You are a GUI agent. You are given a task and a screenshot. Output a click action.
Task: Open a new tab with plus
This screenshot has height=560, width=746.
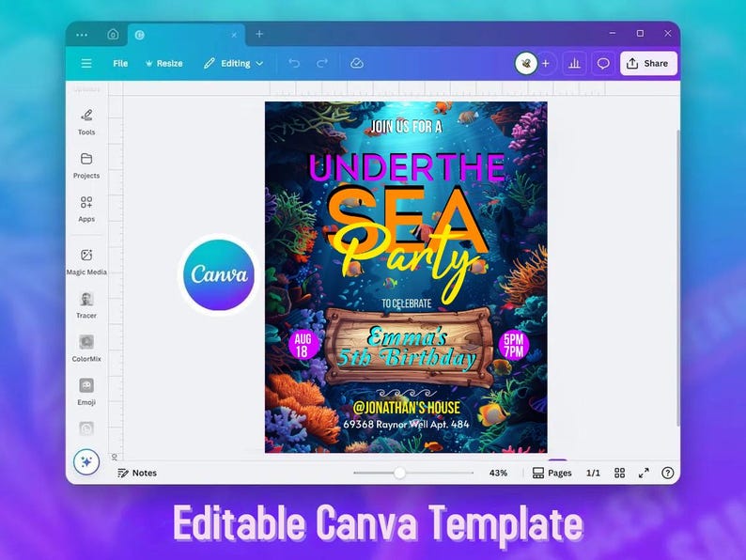point(259,34)
